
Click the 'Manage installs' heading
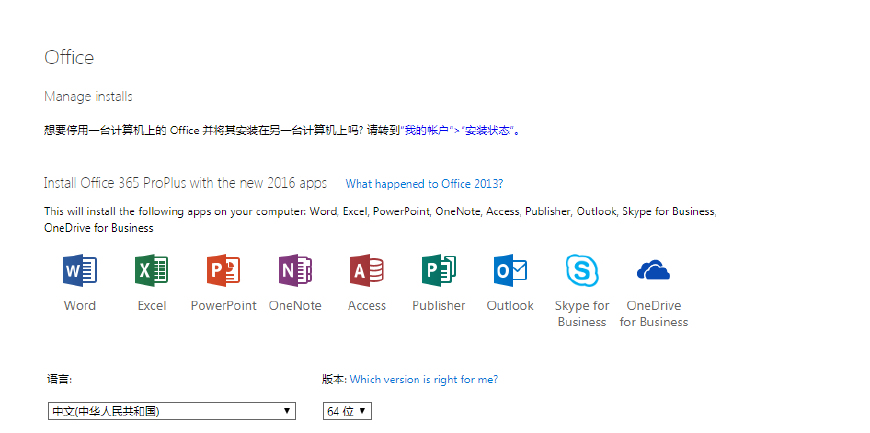[x=88, y=97]
